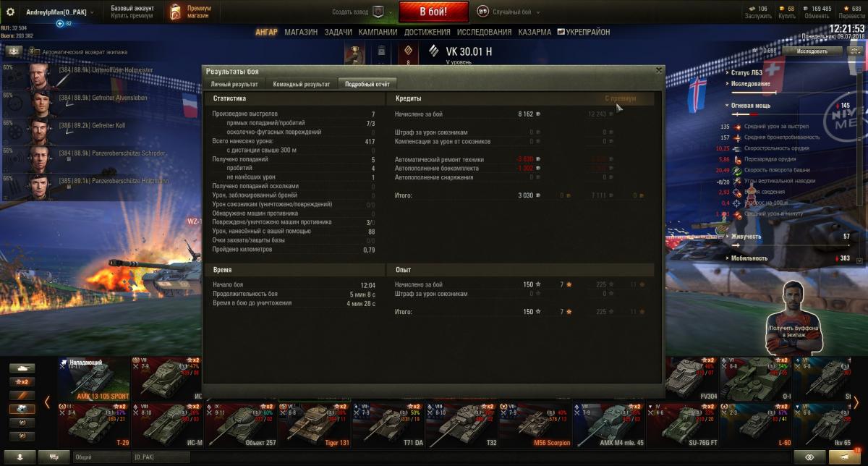Screen dimensions: 868x466
Task: Open the Premium shop icon
Action: click(175, 12)
